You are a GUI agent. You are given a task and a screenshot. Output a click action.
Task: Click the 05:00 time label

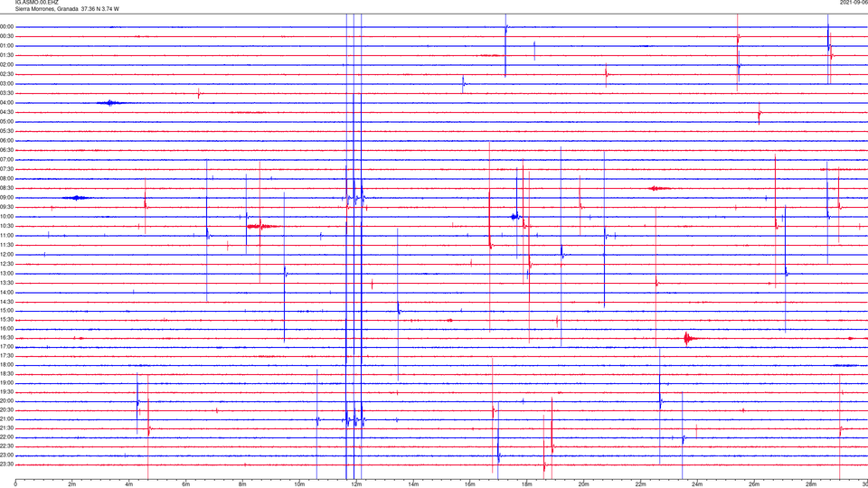point(7,122)
